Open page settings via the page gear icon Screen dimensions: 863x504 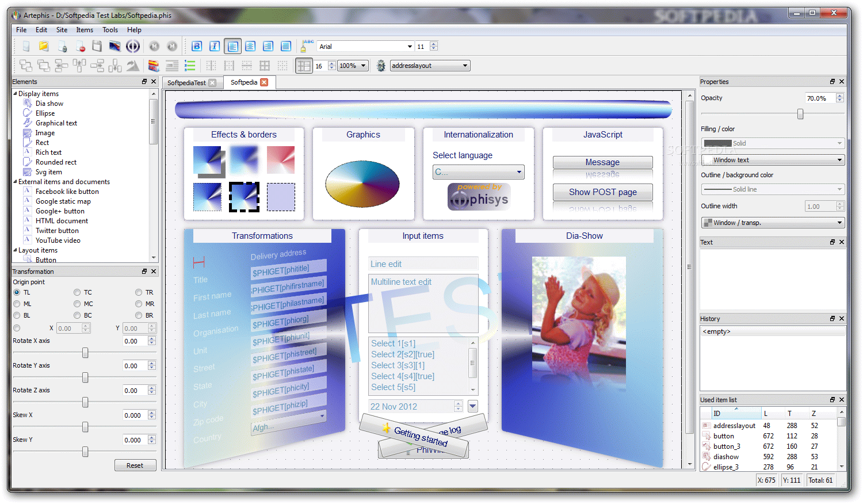tap(62, 47)
